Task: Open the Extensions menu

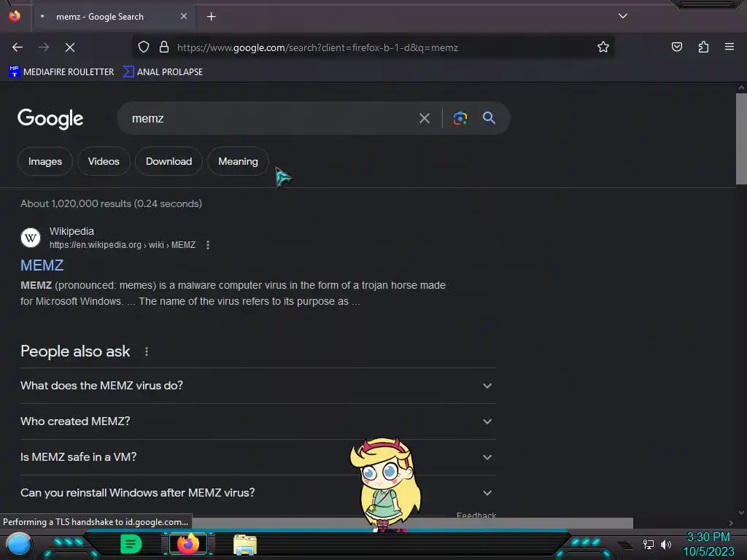Action: tap(703, 47)
